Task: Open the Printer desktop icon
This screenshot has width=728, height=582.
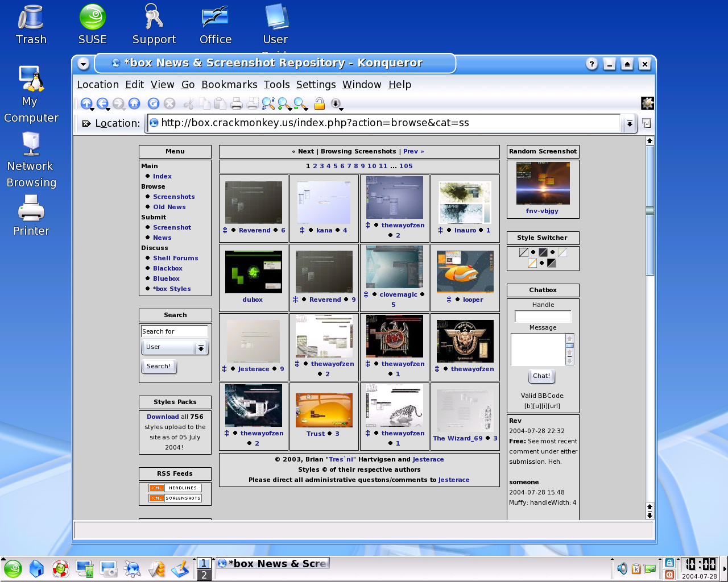Action: click(31, 215)
